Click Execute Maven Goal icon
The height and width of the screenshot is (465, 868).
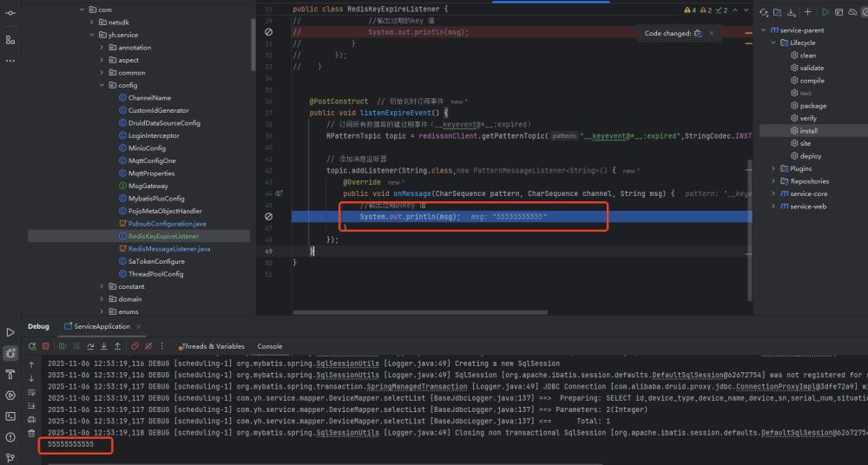[838, 11]
